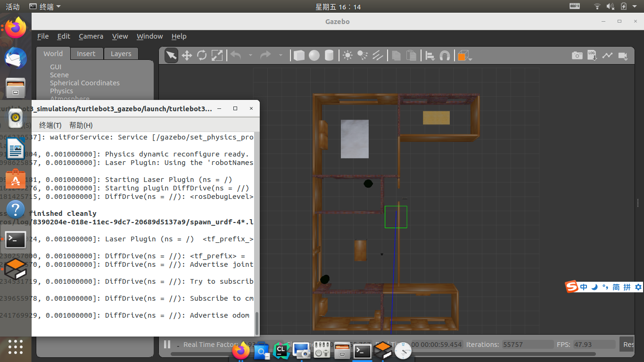This screenshot has width=644, height=362.
Task: Click the Real Time Factor display
Action: click(x=212, y=344)
